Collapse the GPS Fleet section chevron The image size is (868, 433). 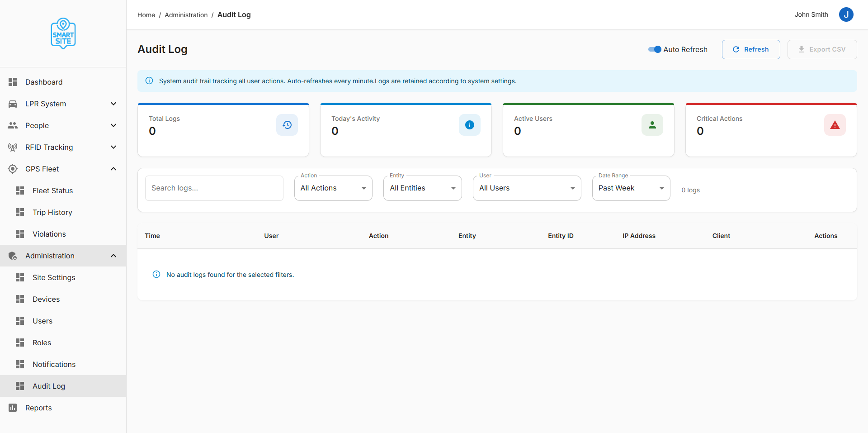(113, 169)
